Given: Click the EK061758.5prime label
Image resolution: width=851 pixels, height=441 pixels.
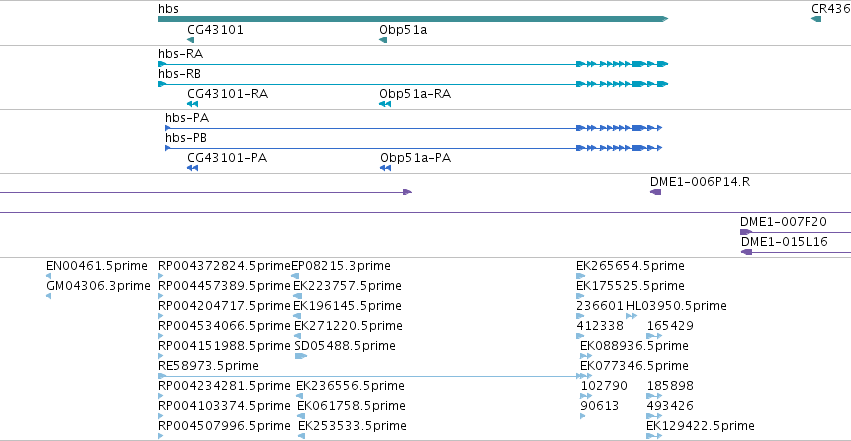Looking at the screenshot, I should pos(351,406).
